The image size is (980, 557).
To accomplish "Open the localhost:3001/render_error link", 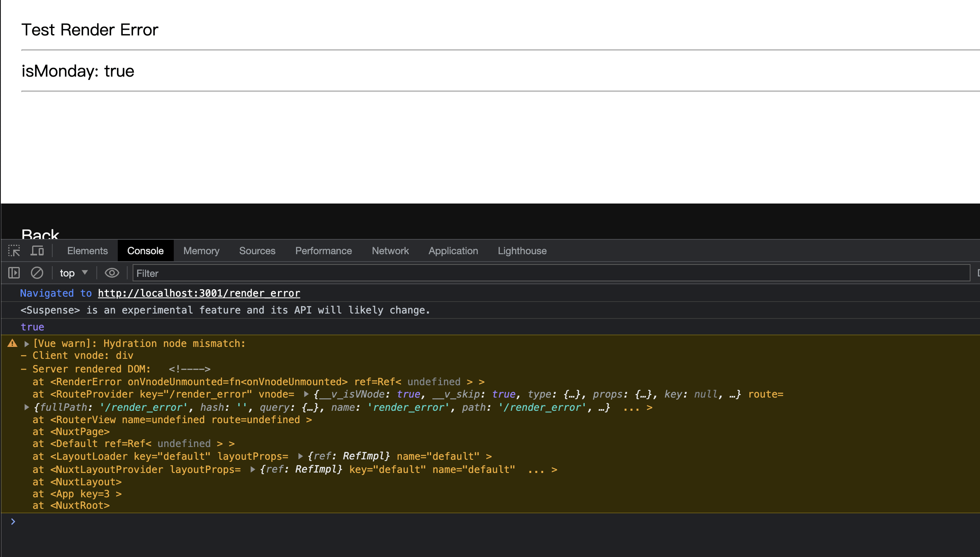I will pyautogui.click(x=199, y=293).
